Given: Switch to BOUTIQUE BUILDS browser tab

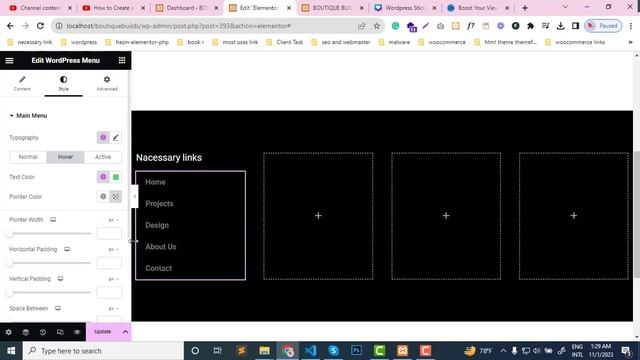Looking at the screenshot, I should tap(333, 8).
